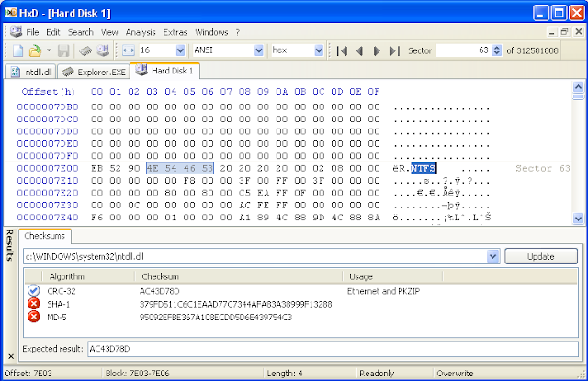This screenshot has height=381, width=588.
Task: Click the hex view scrollbar thumb
Action: click(578, 97)
